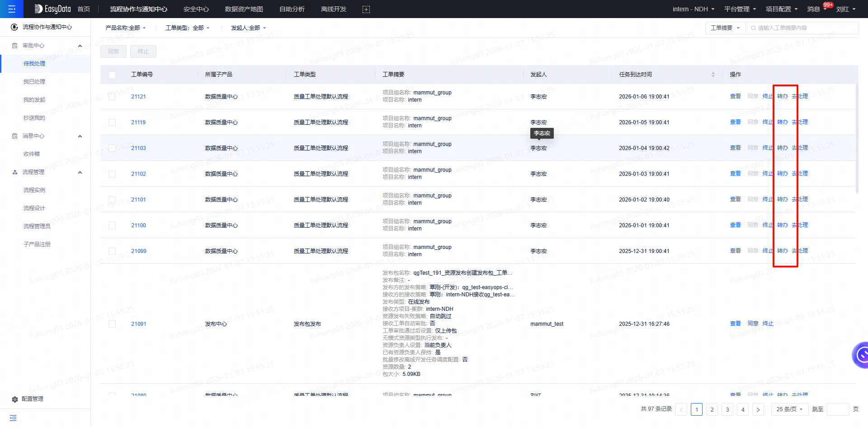Screen dimensions: 868x427
Task: Open 流程设计 in sidebar
Action: 34,208
